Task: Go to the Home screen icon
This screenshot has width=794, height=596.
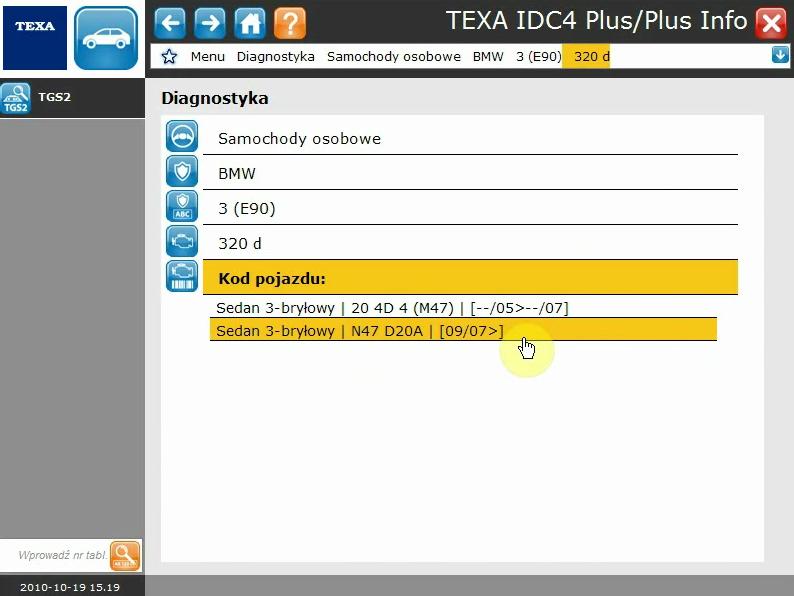Action: tap(250, 22)
